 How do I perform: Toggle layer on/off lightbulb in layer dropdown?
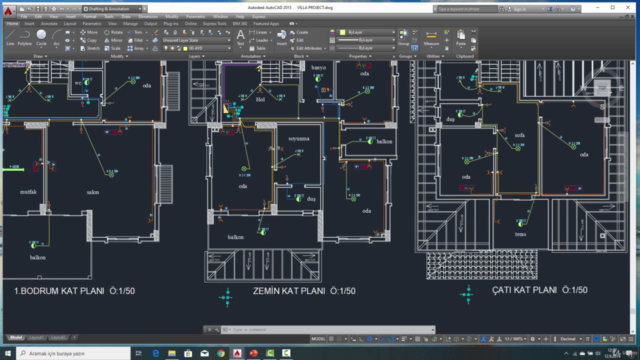coord(166,48)
